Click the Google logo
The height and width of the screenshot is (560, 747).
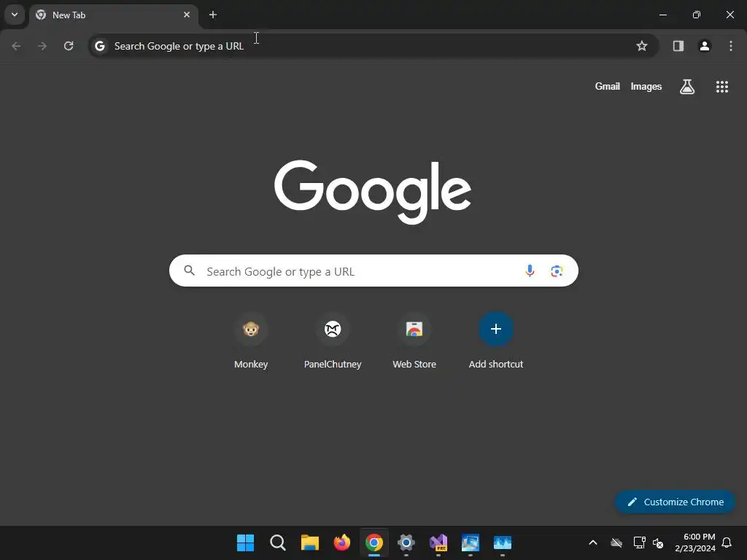tap(373, 192)
